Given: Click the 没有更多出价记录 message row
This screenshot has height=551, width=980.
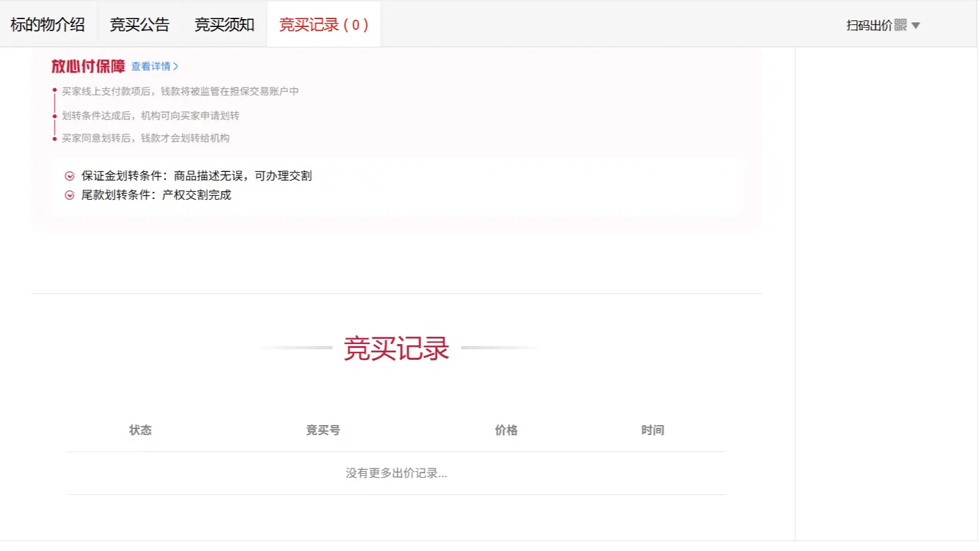Looking at the screenshot, I should (396, 473).
